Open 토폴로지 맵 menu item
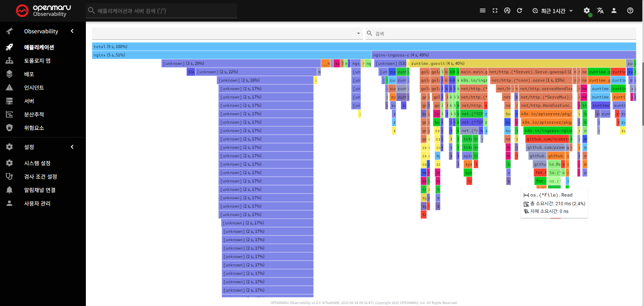Viewport: 644px width, 306px height. [37, 61]
